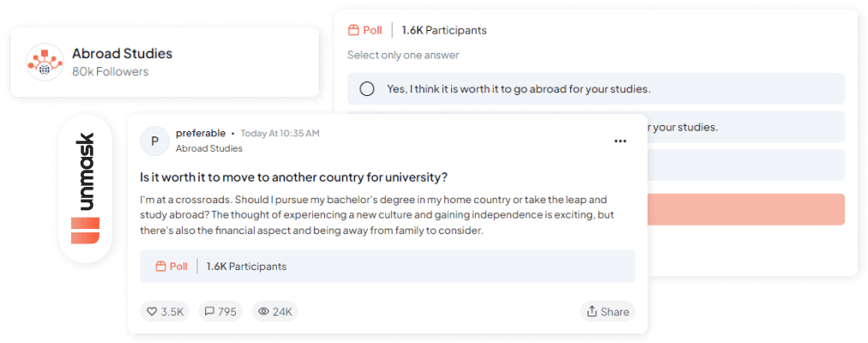Click the 24K views eye icon
This screenshot has height=343, width=868.
tap(264, 311)
